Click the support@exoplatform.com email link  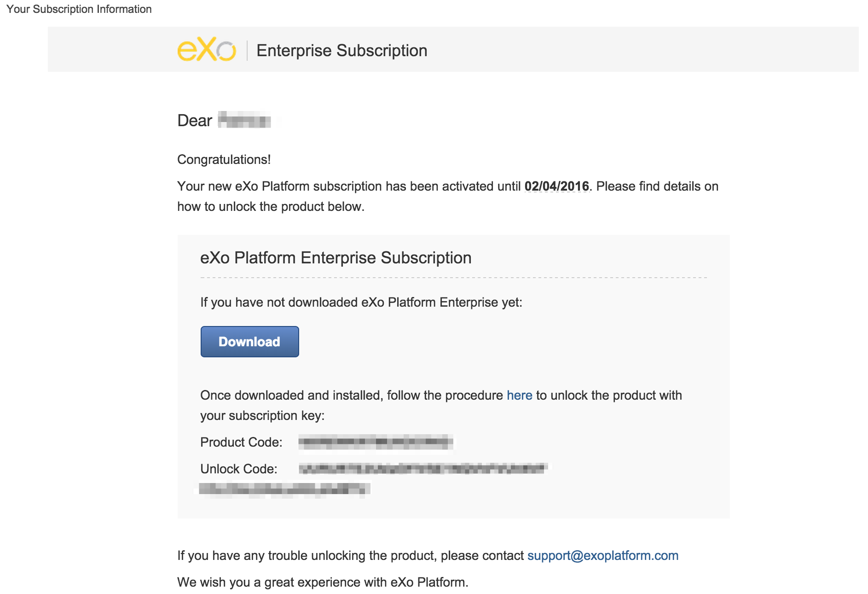602,556
